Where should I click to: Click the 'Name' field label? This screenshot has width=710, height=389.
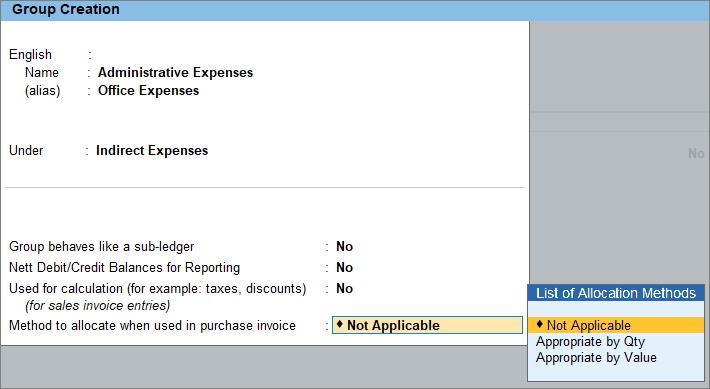click(x=42, y=72)
